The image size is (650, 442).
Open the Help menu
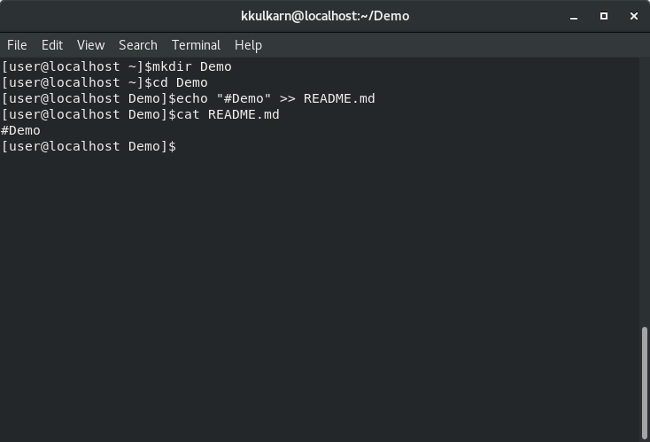[x=248, y=45]
